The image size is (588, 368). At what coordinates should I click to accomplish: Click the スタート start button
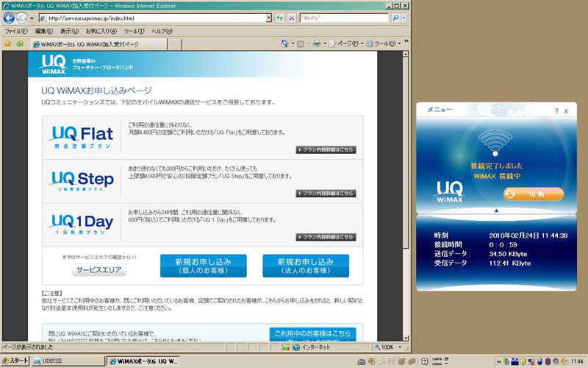[15, 361]
